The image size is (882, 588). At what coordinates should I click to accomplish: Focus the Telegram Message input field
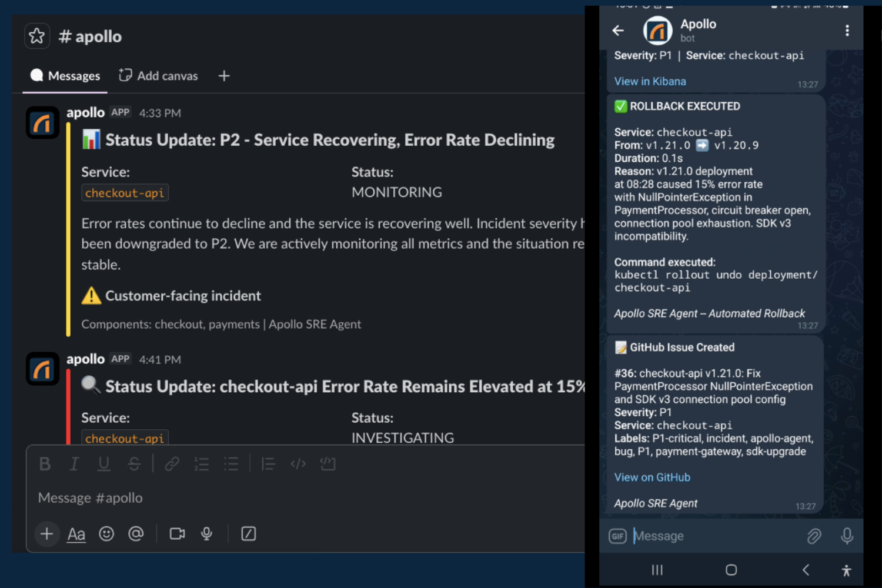[x=715, y=536]
